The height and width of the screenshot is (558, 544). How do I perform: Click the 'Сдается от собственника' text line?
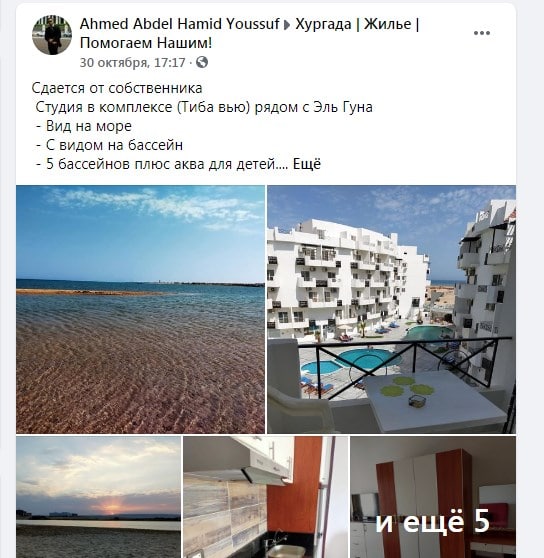coord(117,88)
